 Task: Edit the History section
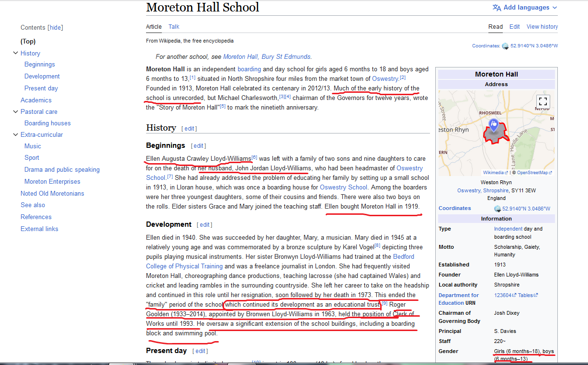point(190,129)
